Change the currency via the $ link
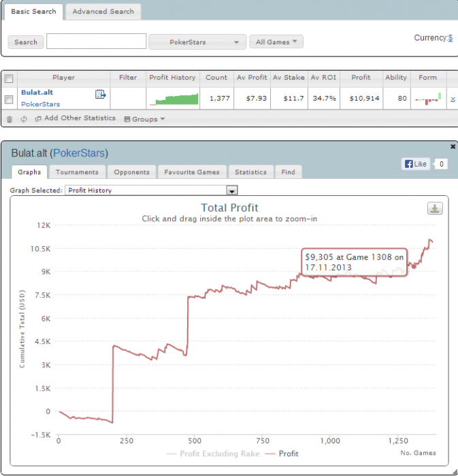The height and width of the screenshot is (476, 458). pyautogui.click(x=451, y=38)
